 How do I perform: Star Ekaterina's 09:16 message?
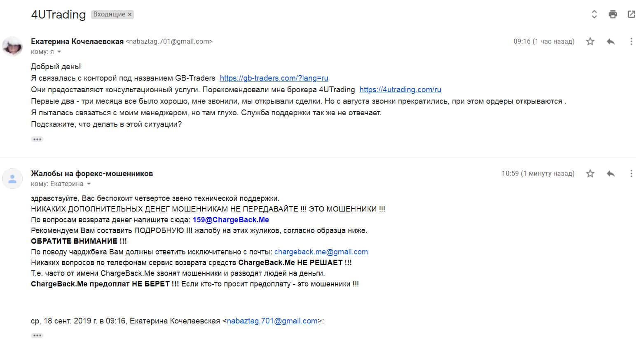click(x=590, y=41)
